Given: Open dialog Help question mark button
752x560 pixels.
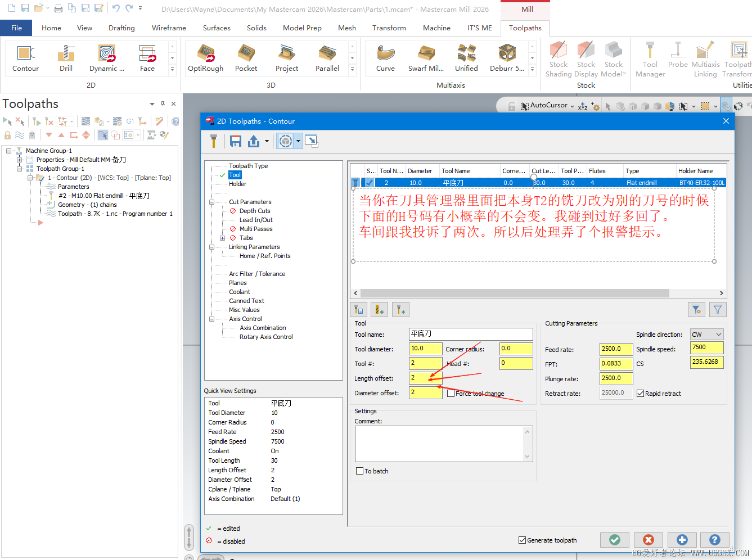Looking at the screenshot, I should pos(715,540).
